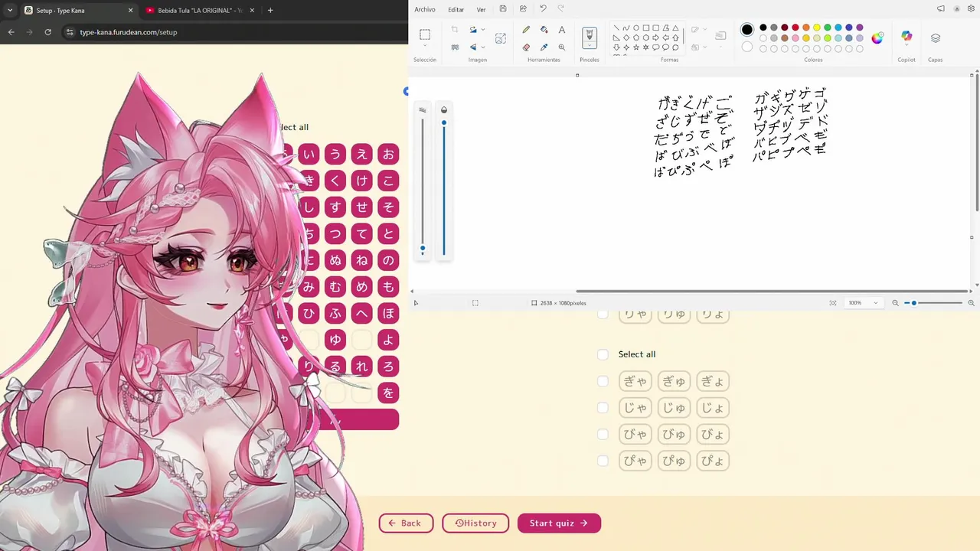Check the Select all checkbox
980x551 pixels.
pyautogui.click(x=603, y=354)
